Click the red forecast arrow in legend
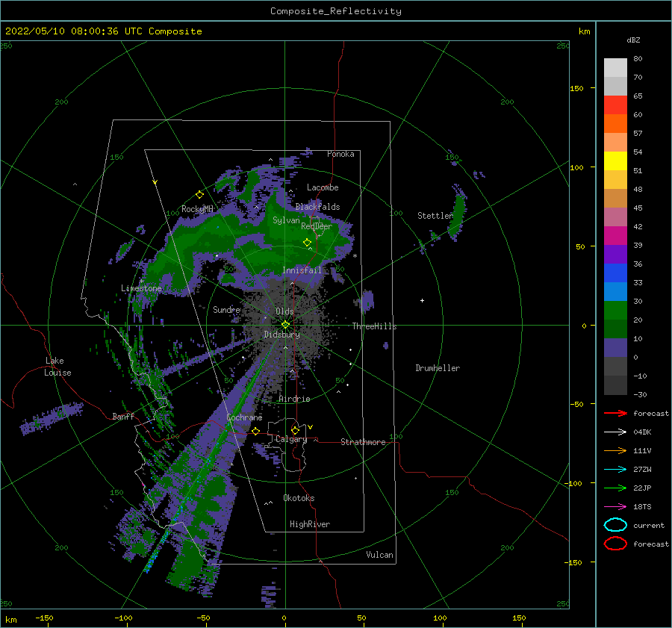 (x=615, y=413)
